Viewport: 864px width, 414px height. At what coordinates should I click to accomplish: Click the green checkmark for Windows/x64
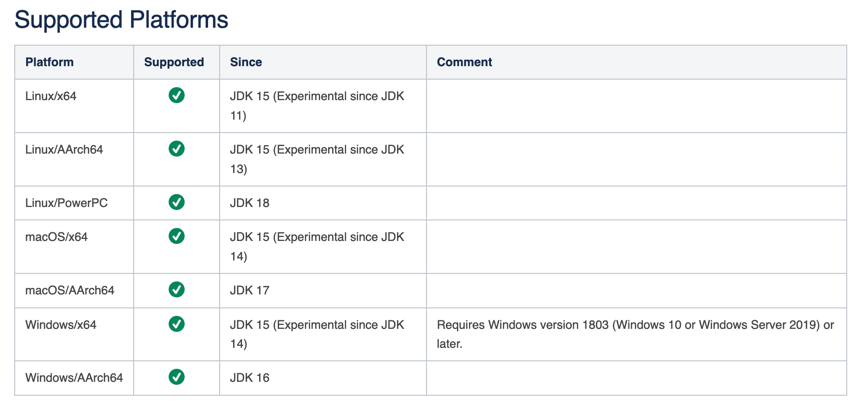(176, 324)
